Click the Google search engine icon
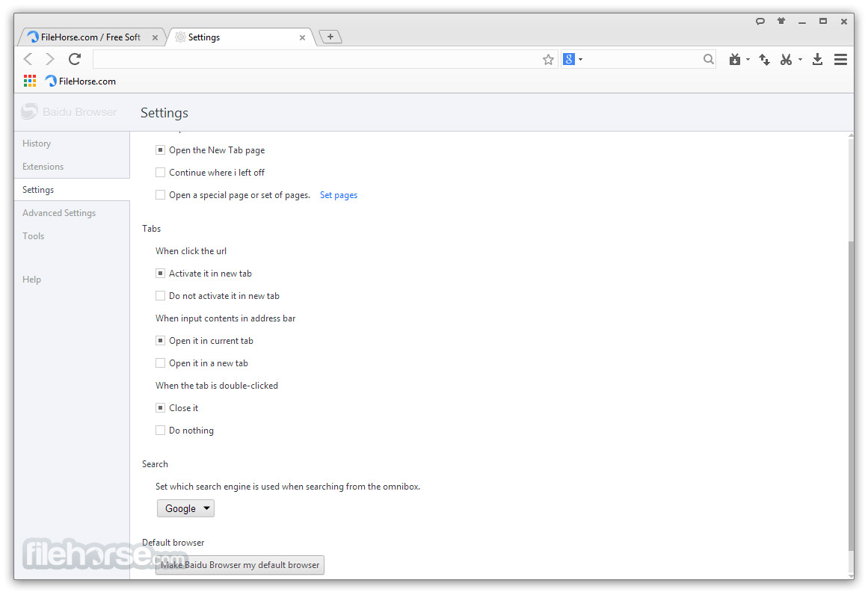Screen dimensions: 868x592 (x=568, y=58)
